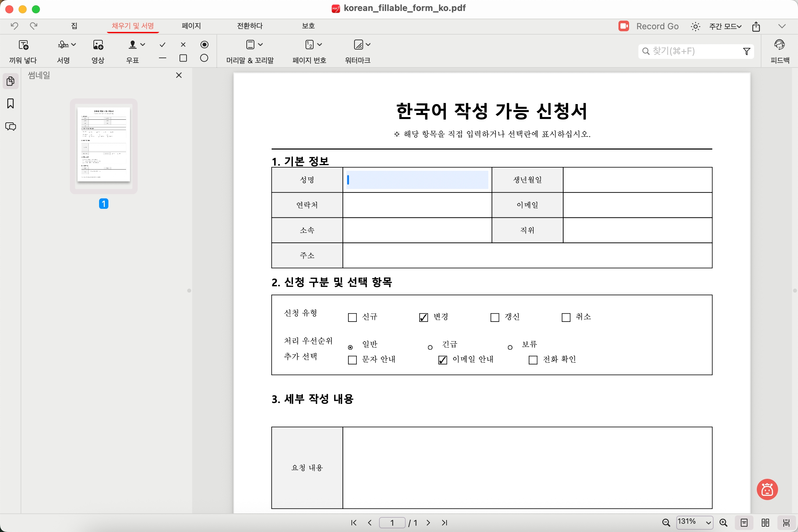
Task: Expand the toolbar collapse chevron
Action: tap(782, 27)
